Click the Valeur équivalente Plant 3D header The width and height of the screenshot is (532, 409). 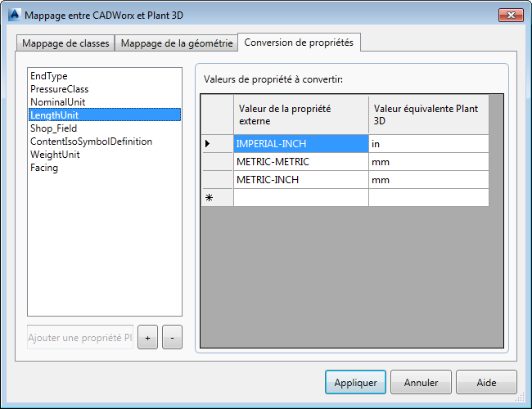(429, 115)
